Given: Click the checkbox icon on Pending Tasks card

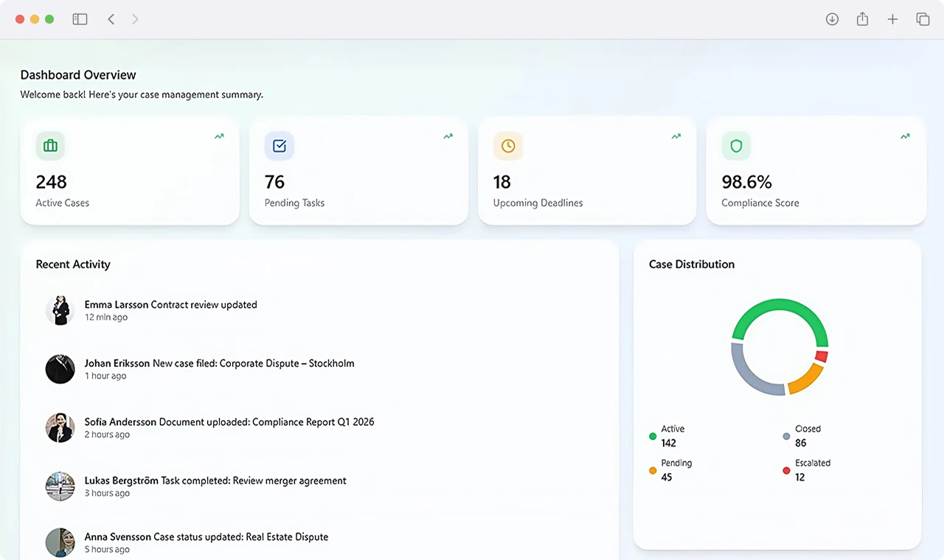Looking at the screenshot, I should [279, 146].
